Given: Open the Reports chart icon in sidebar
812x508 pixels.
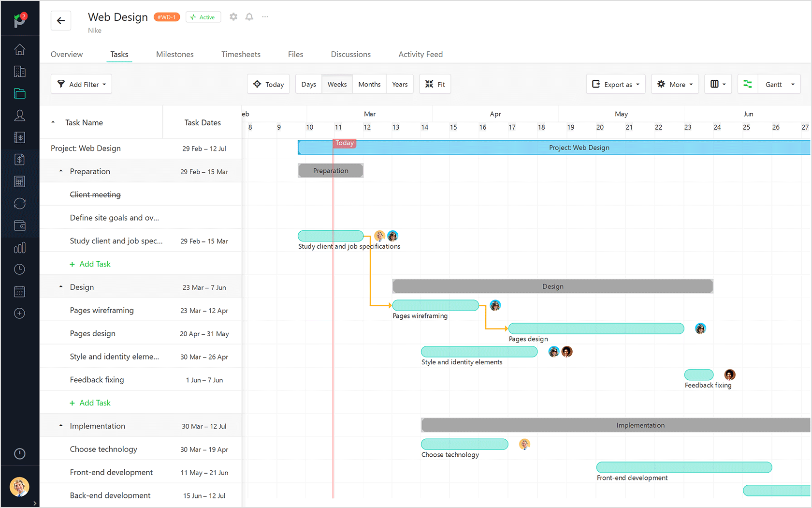Looking at the screenshot, I should point(19,247).
